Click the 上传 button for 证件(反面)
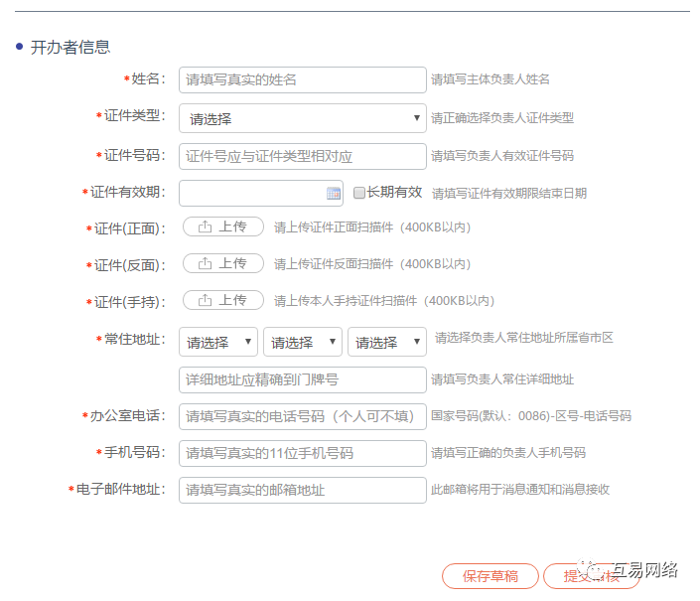Viewport: 700px width, 601px height. 223,263
